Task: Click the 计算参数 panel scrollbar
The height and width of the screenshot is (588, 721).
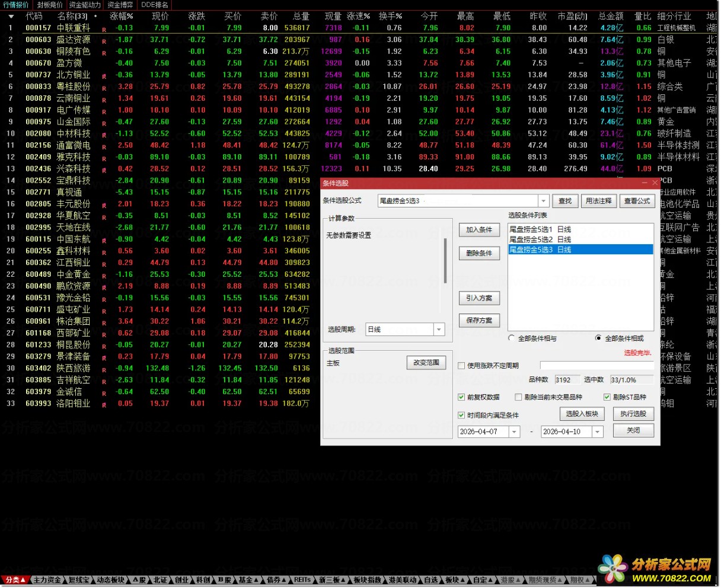Action: tap(445, 261)
